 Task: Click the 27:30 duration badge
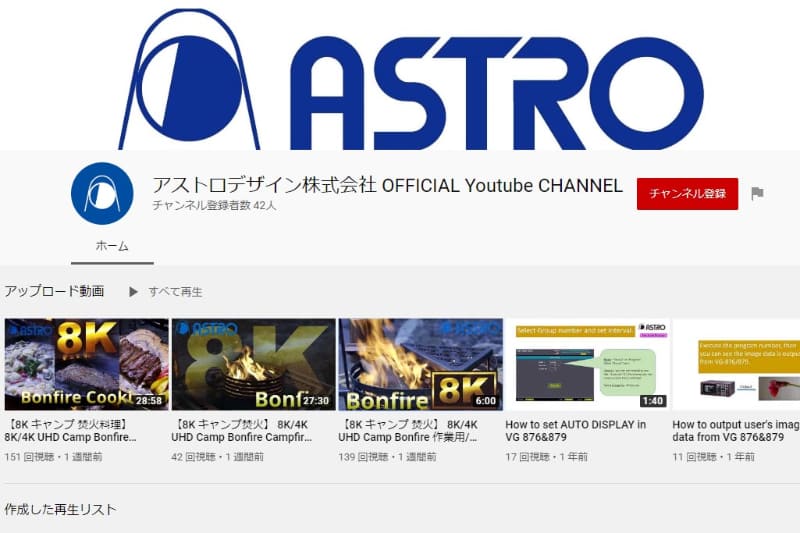(x=316, y=401)
